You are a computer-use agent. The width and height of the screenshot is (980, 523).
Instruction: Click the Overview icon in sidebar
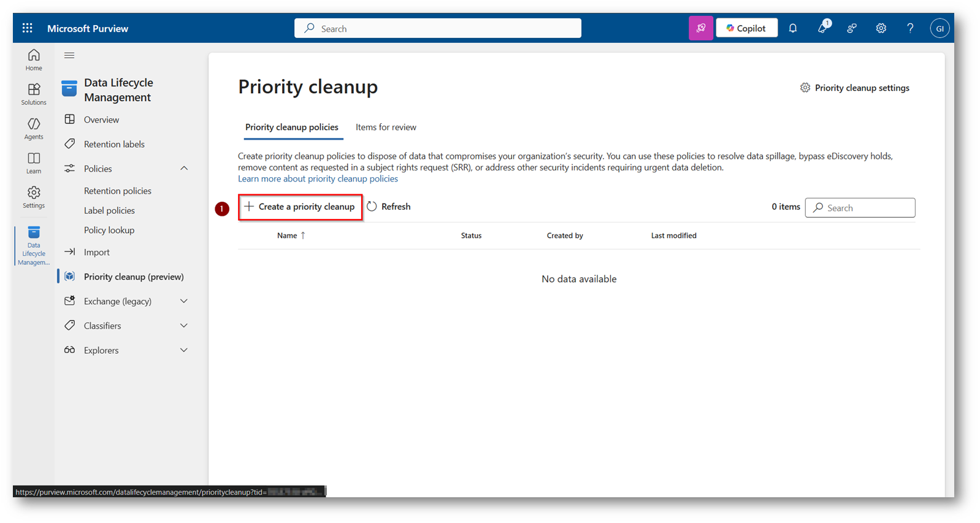pyautogui.click(x=70, y=119)
